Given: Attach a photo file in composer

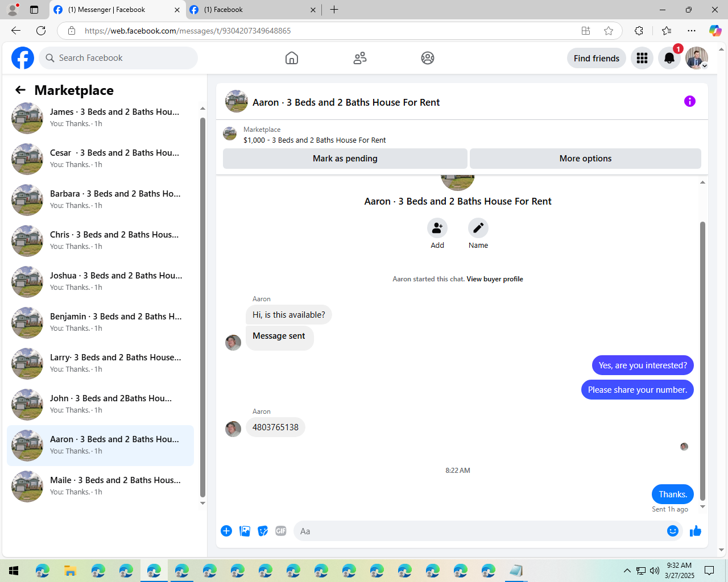Looking at the screenshot, I should [x=245, y=531].
